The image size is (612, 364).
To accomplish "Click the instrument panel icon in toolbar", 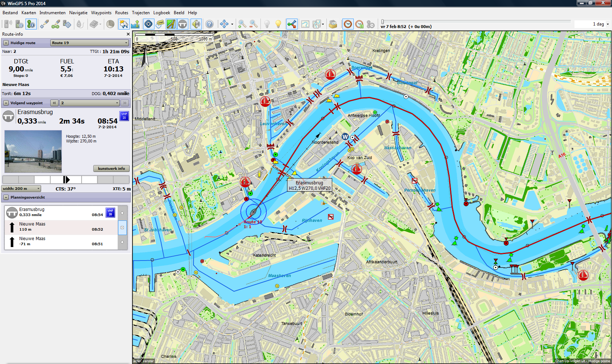I will pyautogui.click(x=8, y=24).
